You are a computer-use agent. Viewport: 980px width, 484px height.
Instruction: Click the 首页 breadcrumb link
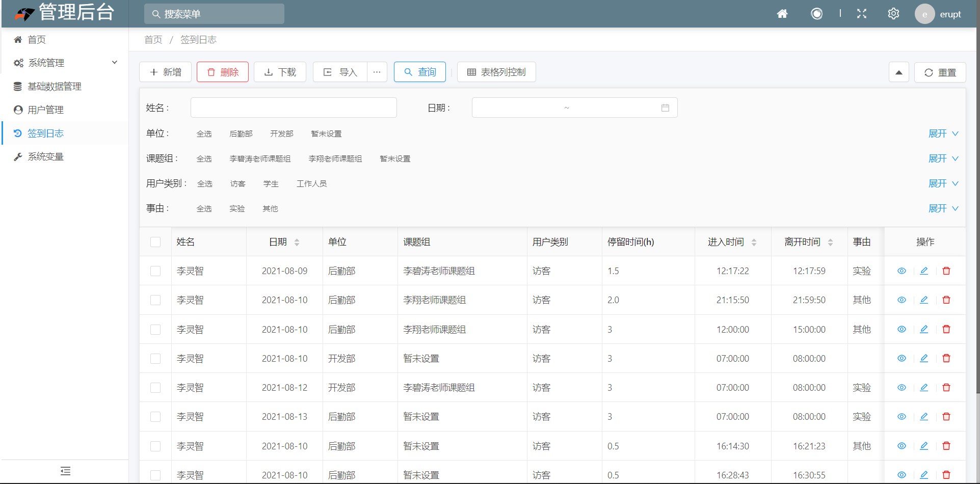pyautogui.click(x=153, y=40)
